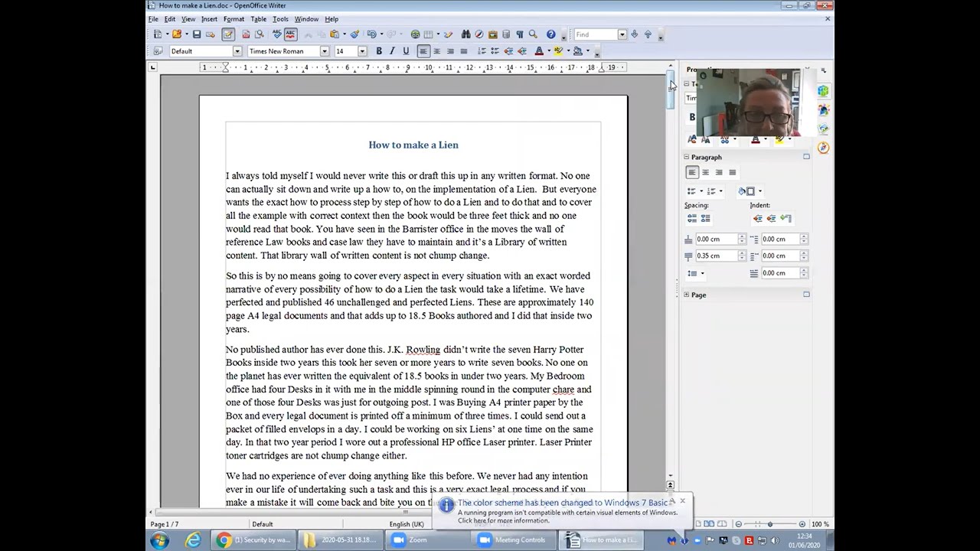Toggle Underline in formatting toolbar
This screenshot has width=980, height=551.
[406, 51]
